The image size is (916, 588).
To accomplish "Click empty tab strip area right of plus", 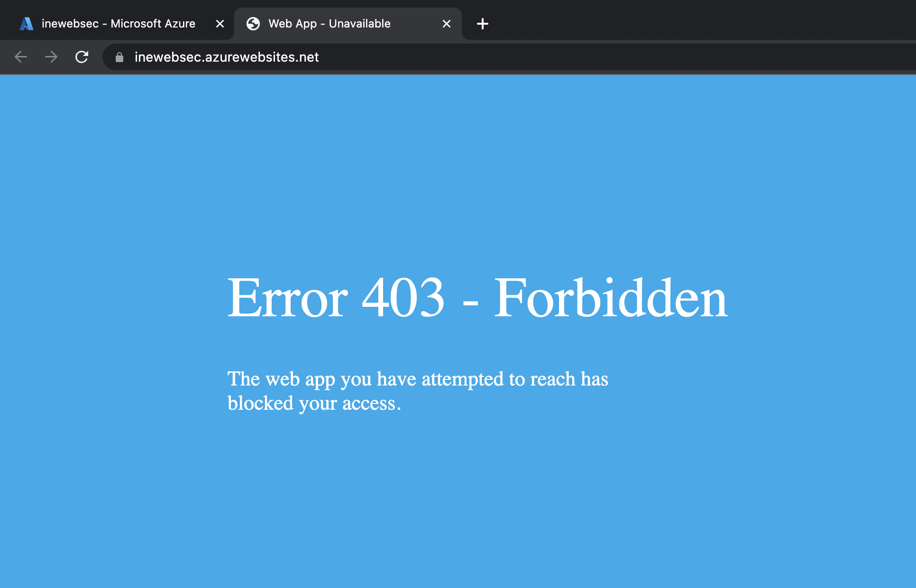I will [687, 21].
